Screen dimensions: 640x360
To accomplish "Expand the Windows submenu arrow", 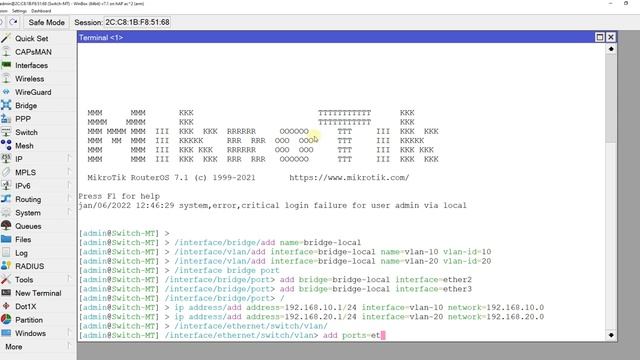I will pos(69,333).
